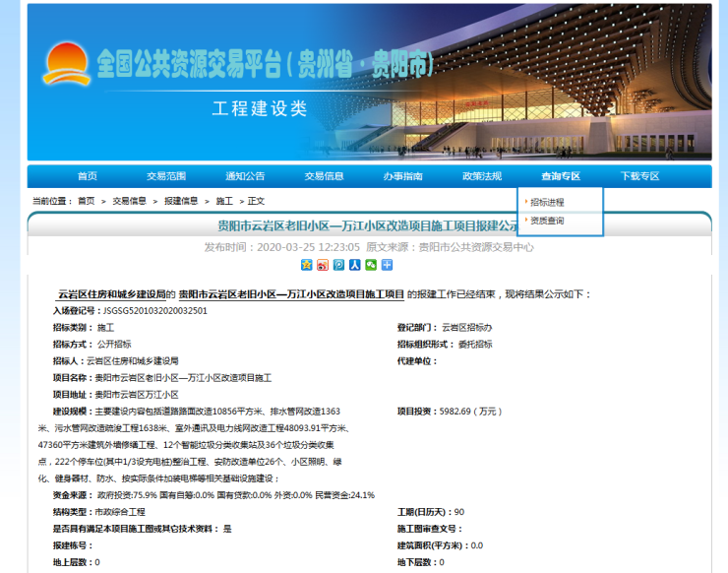Click the platform sun logo
The height and width of the screenshot is (573, 728).
[66, 64]
